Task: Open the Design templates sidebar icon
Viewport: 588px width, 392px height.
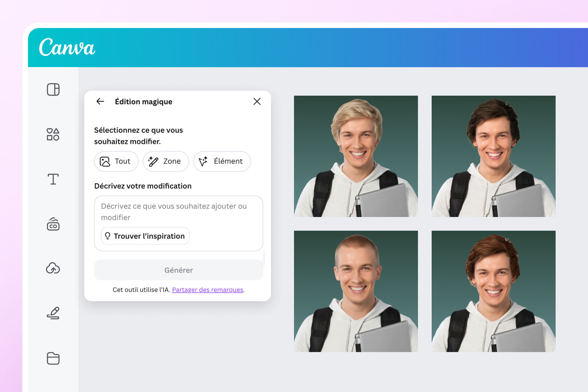Action: (53, 90)
